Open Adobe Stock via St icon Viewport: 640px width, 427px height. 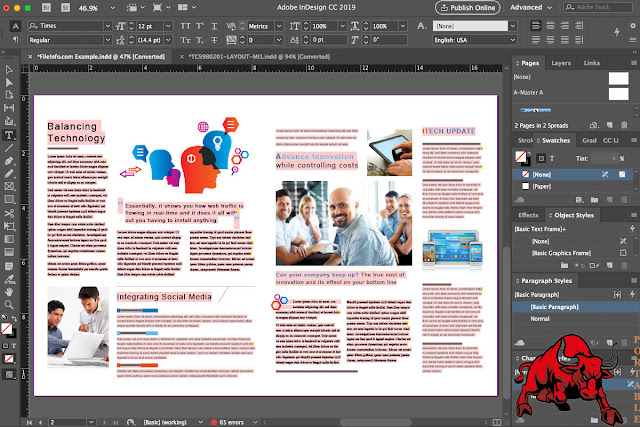[x=65, y=7]
